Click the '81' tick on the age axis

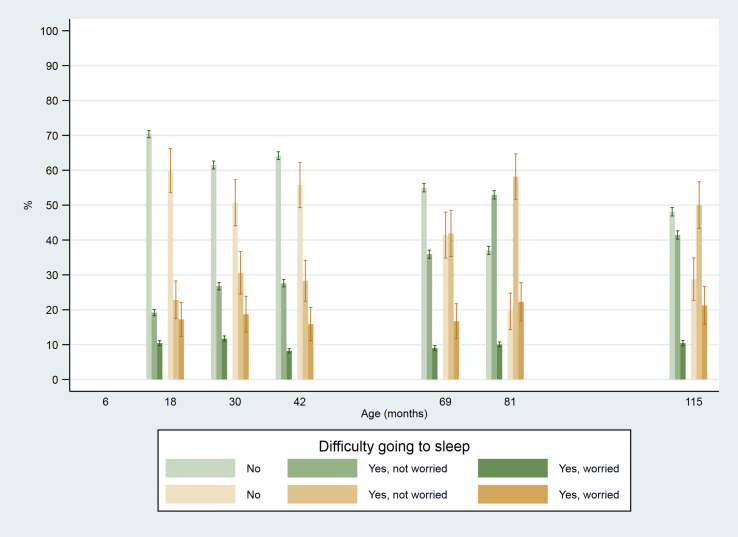point(510,402)
